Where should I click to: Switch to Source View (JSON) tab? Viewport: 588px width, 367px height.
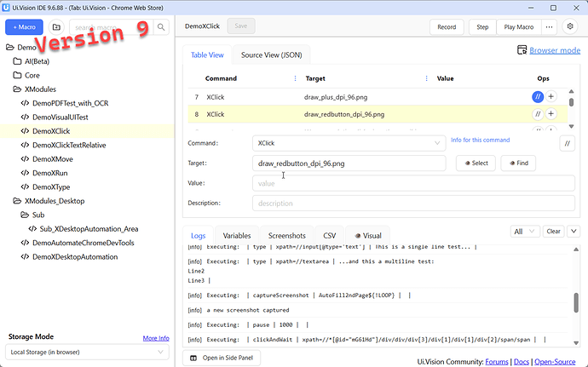tap(272, 55)
